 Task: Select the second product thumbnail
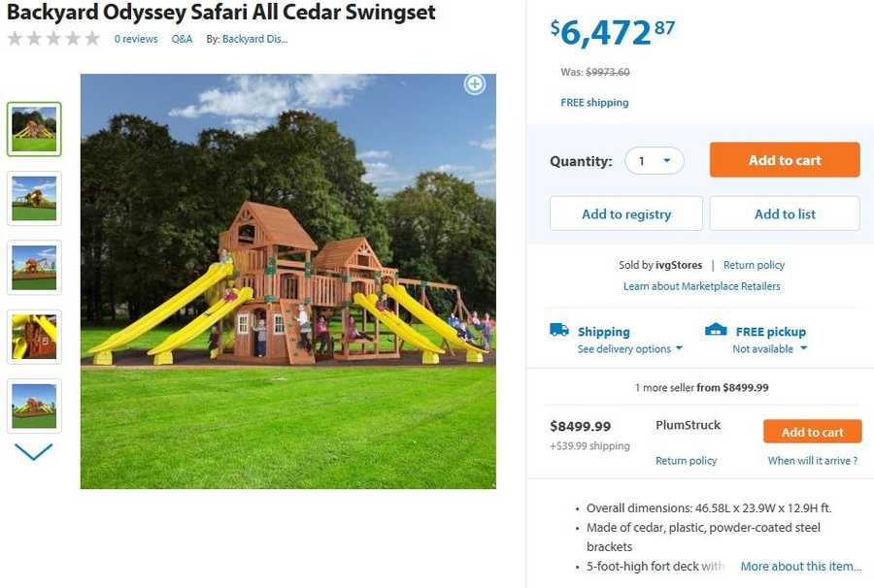pos(34,198)
